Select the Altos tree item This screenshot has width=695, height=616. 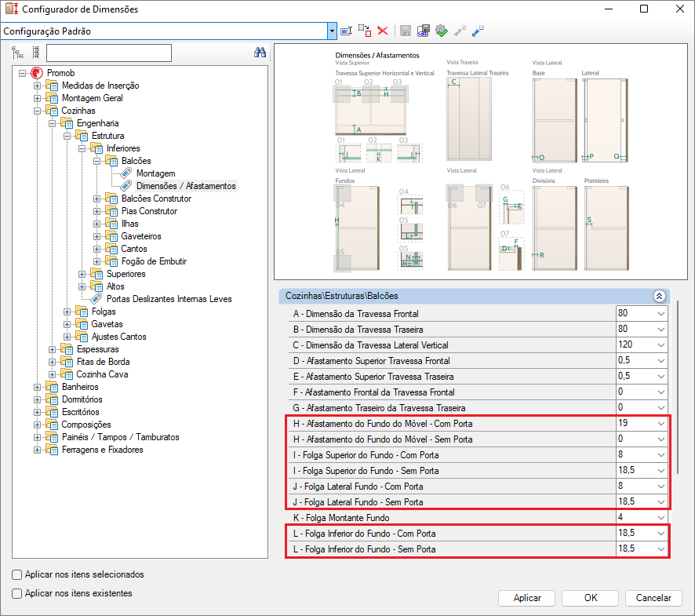(x=115, y=286)
